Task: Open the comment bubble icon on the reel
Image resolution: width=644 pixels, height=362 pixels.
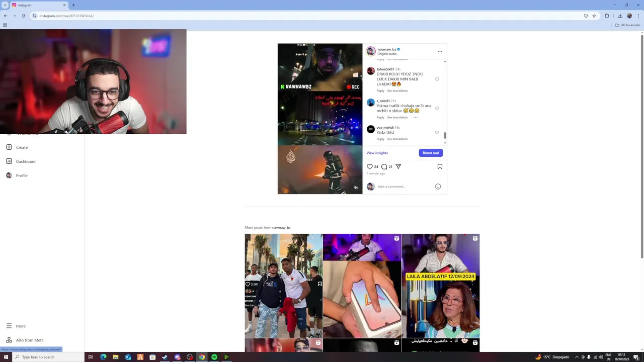Action: point(384,166)
